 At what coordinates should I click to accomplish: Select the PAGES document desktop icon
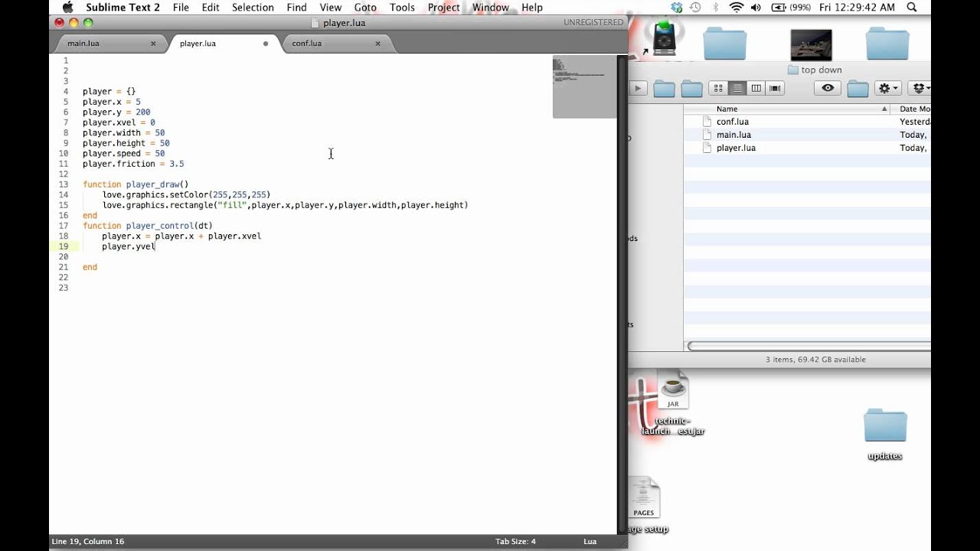(x=644, y=498)
